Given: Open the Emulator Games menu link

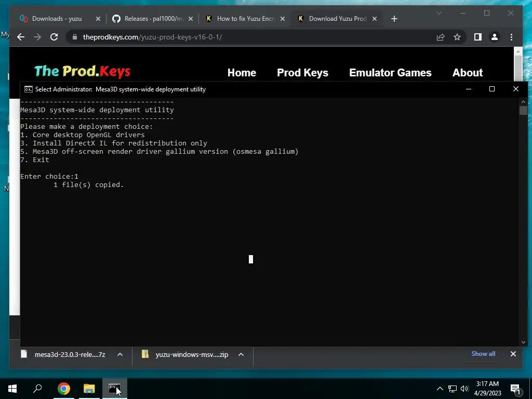Looking at the screenshot, I should (x=390, y=73).
